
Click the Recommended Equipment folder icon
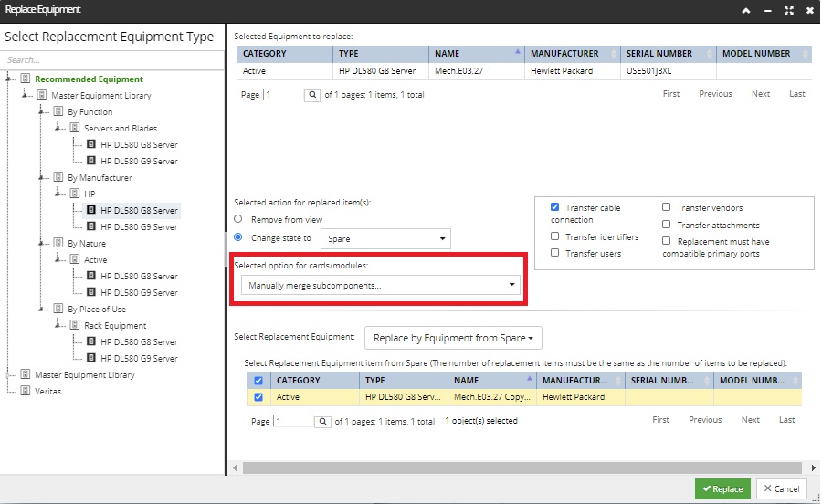tap(26, 79)
